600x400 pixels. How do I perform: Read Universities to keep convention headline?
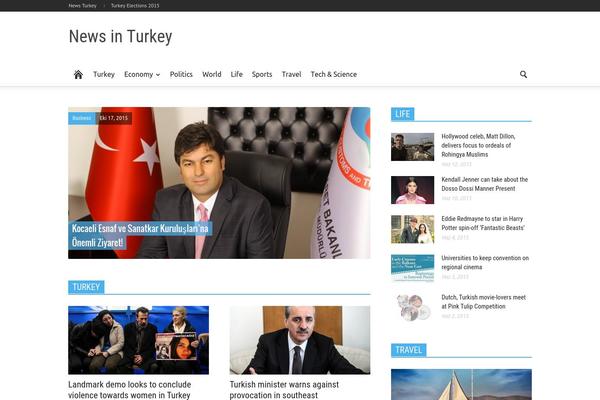click(x=485, y=263)
